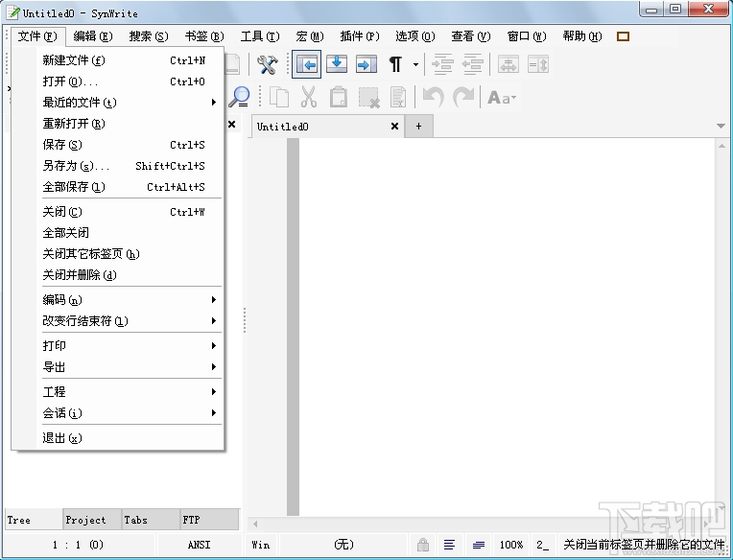Open the 帮助 menu
This screenshot has height=560, width=733.
point(582,36)
